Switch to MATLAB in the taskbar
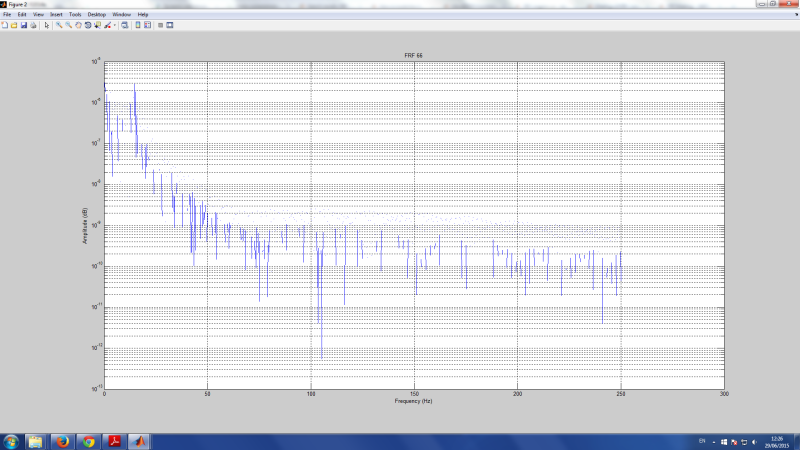The height and width of the screenshot is (450, 800). click(139, 442)
